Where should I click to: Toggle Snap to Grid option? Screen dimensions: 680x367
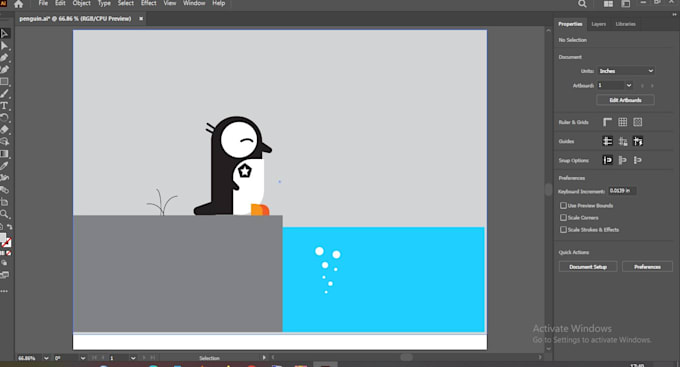638,161
